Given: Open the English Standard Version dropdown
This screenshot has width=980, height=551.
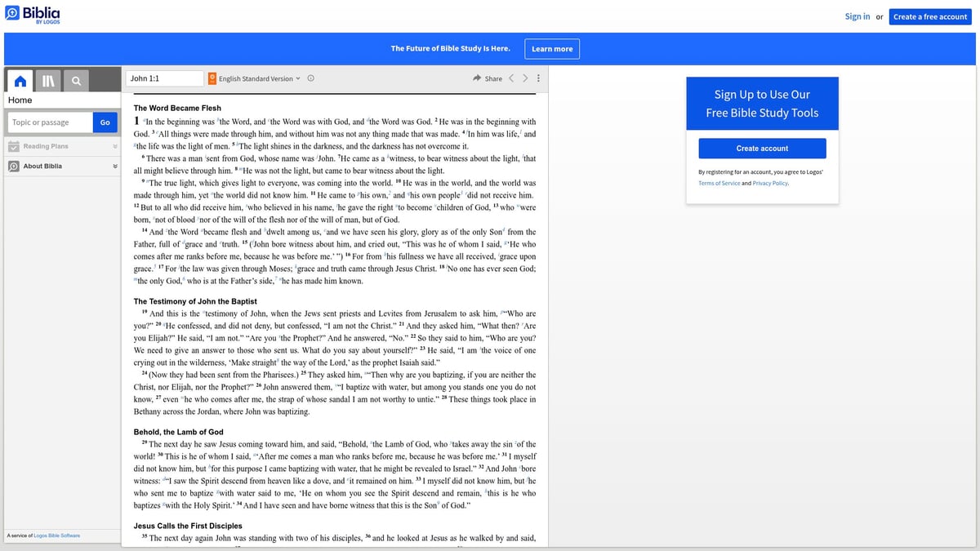Looking at the screenshot, I should tap(259, 78).
